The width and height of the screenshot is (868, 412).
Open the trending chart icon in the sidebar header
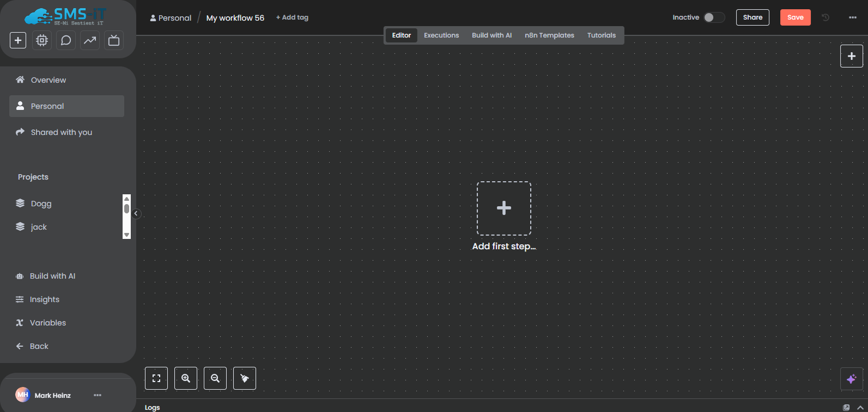pyautogui.click(x=90, y=40)
